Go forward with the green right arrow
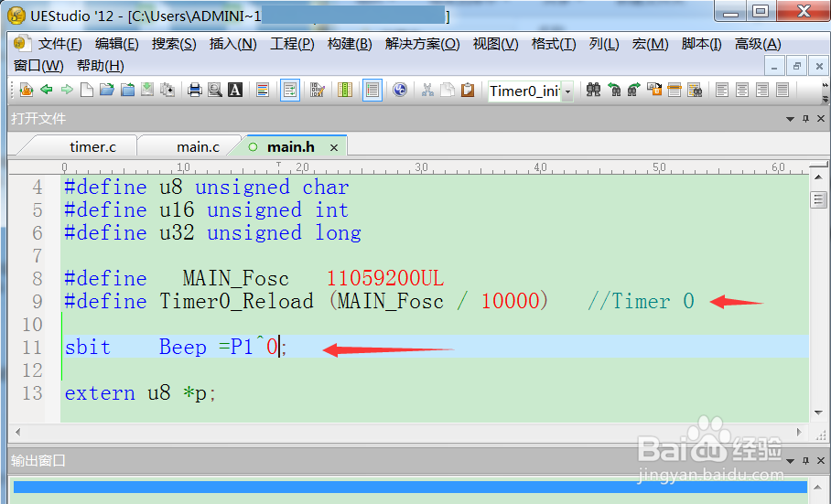The image size is (831, 504). (67, 90)
